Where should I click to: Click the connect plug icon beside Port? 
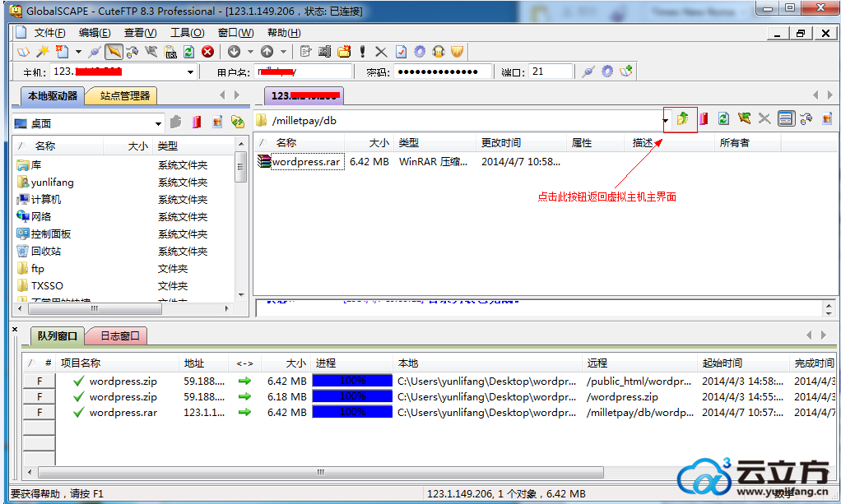click(588, 72)
